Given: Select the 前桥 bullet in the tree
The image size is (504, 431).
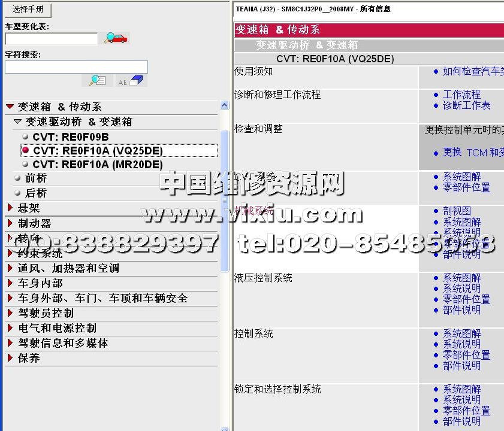Looking at the screenshot, I should 17,178.
